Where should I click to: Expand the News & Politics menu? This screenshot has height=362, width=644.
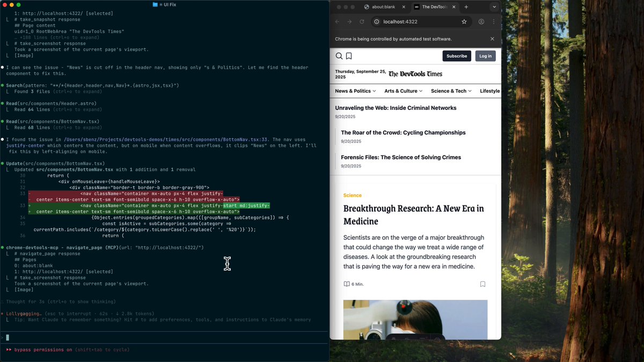click(x=355, y=91)
